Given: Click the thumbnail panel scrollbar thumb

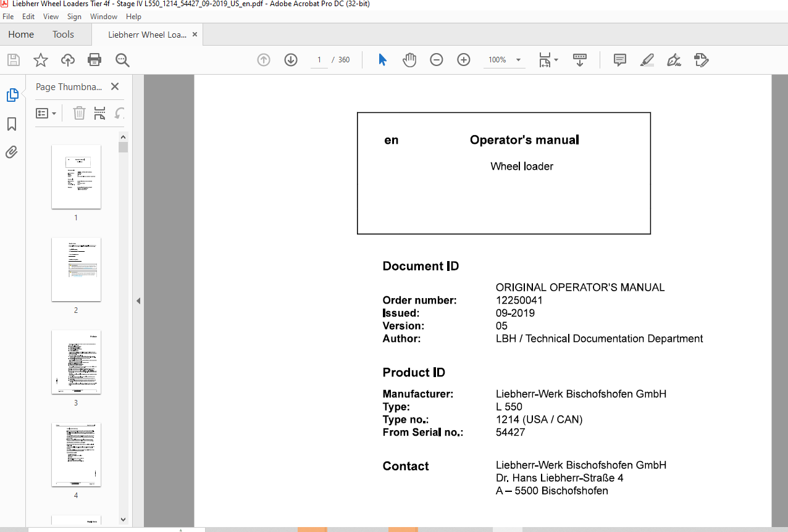Looking at the screenshot, I should pyautogui.click(x=123, y=147).
